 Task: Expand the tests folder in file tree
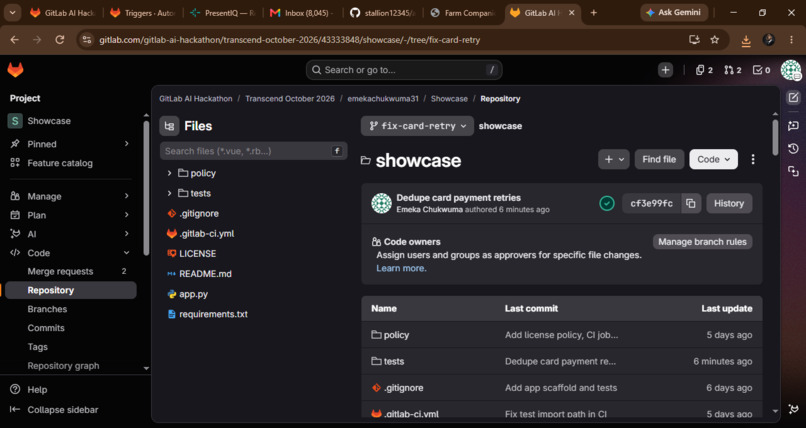point(169,193)
